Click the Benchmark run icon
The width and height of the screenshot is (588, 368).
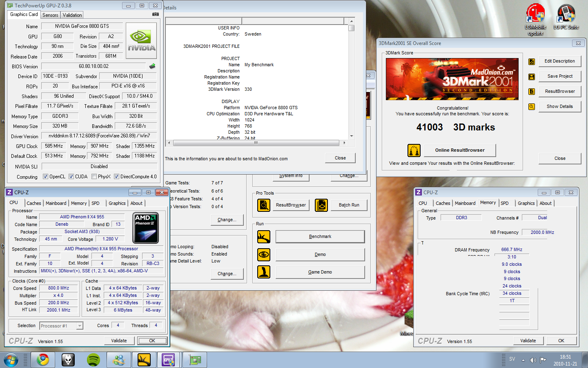264,237
